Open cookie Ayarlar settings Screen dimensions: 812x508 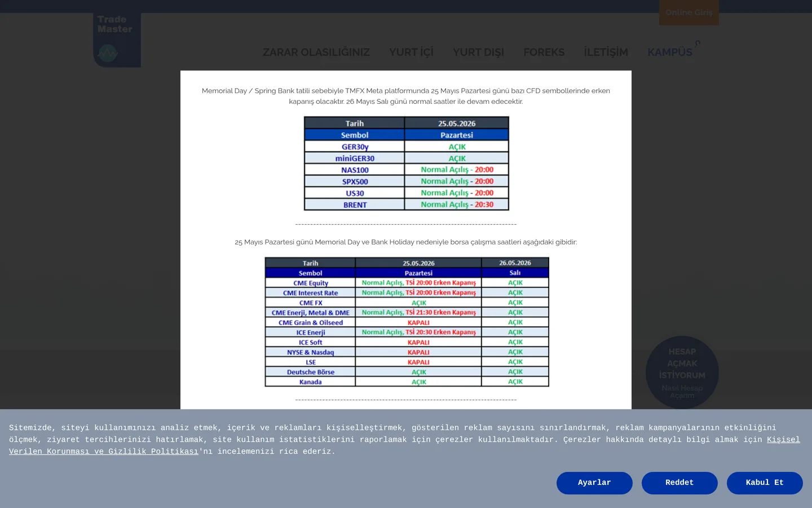[594, 483]
